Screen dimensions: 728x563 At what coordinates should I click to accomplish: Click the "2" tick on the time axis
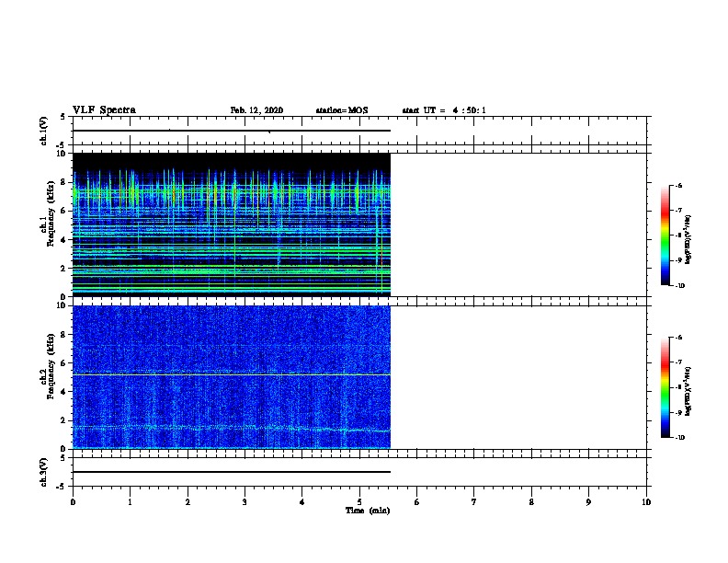pos(188,502)
